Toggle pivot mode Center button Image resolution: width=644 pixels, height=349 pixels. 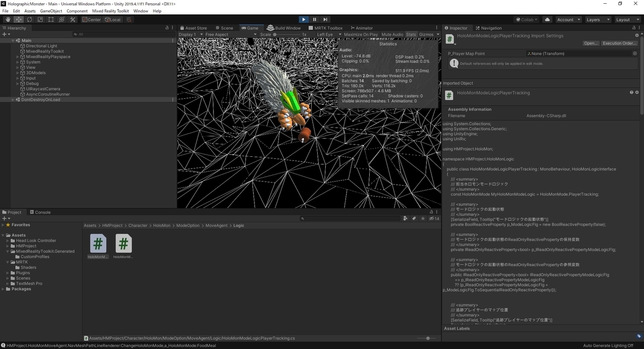coord(92,19)
